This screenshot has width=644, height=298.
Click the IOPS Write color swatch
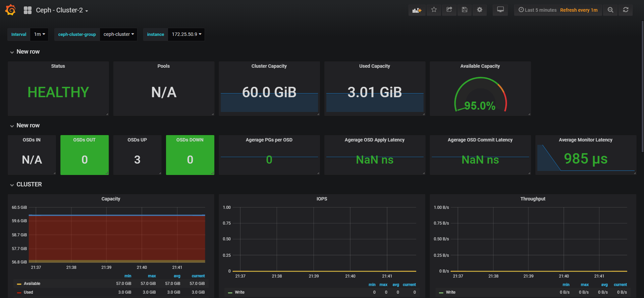230,293
